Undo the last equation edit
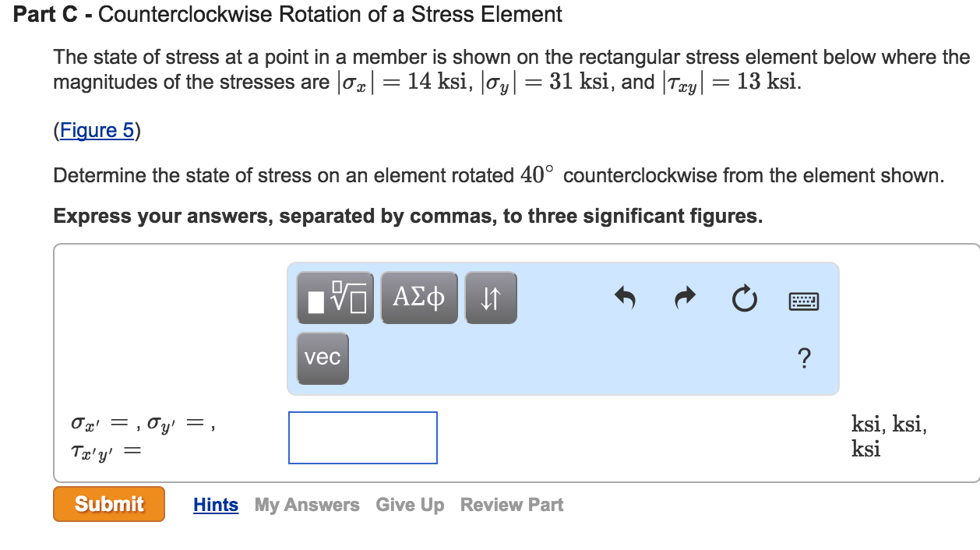This screenshot has height=550, width=980. click(624, 298)
